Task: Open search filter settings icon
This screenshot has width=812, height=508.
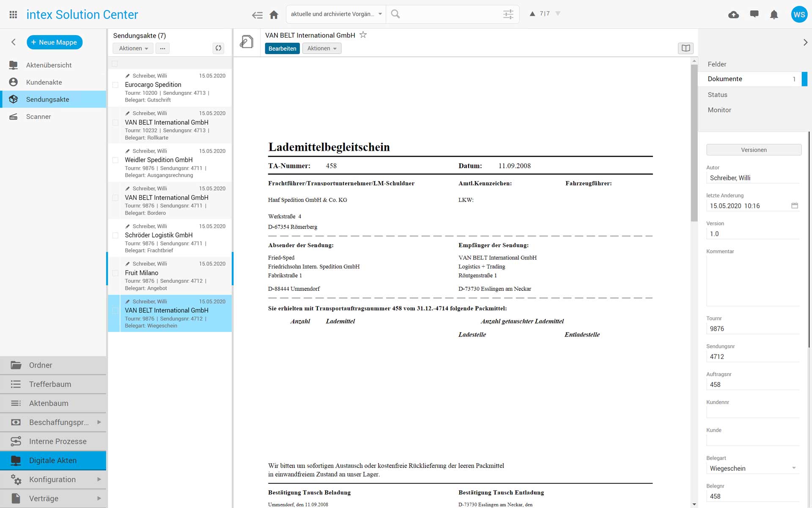Action: [508, 14]
